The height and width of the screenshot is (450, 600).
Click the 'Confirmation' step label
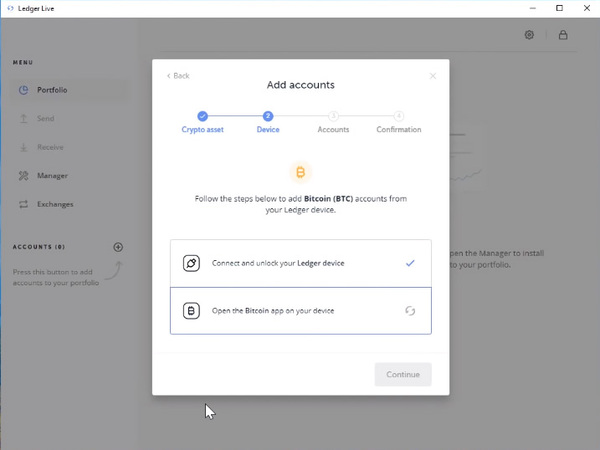[x=399, y=130]
